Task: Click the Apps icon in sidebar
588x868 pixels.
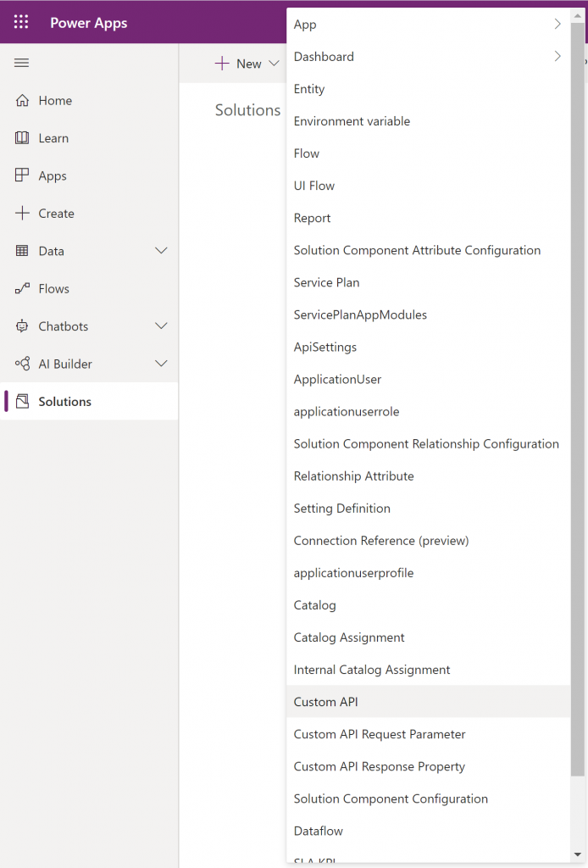Action: tap(22, 175)
